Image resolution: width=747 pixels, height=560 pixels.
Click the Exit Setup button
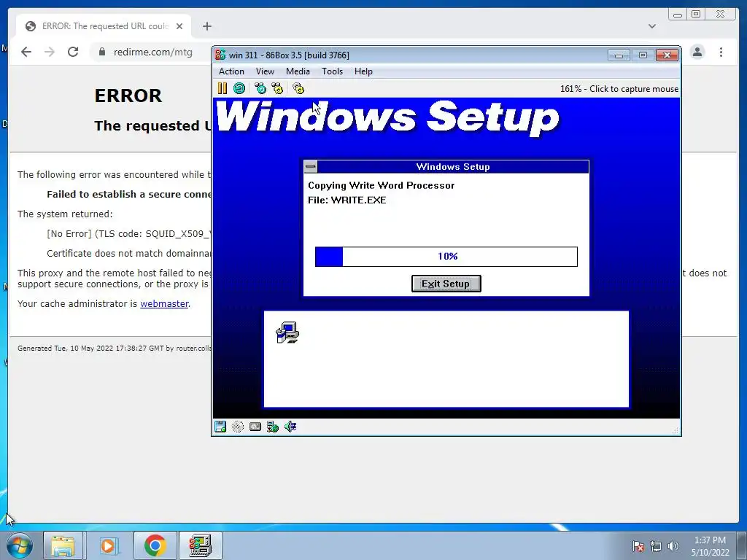(x=446, y=284)
